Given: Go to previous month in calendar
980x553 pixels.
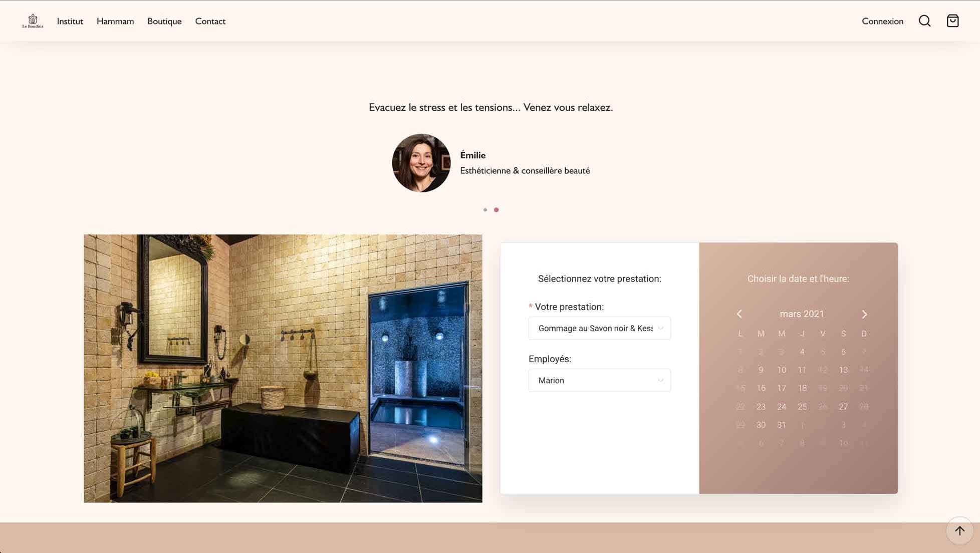Looking at the screenshot, I should click(739, 314).
